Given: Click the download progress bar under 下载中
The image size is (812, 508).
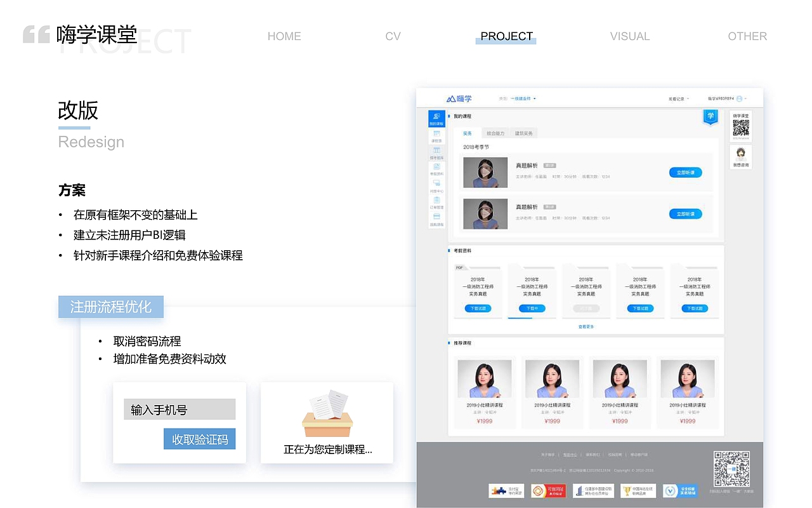Looking at the screenshot, I should (532, 318).
